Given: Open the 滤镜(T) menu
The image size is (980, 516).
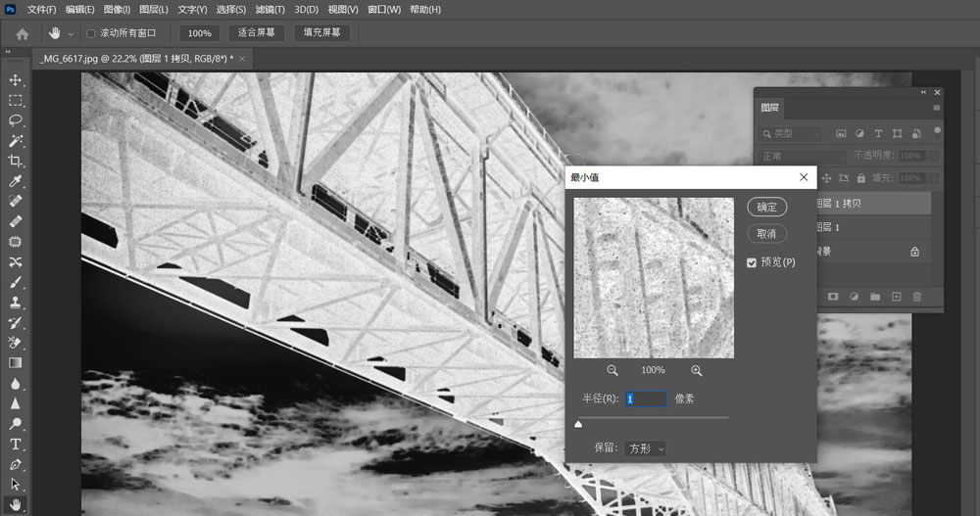Looking at the screenshot, I should (268, 9).
